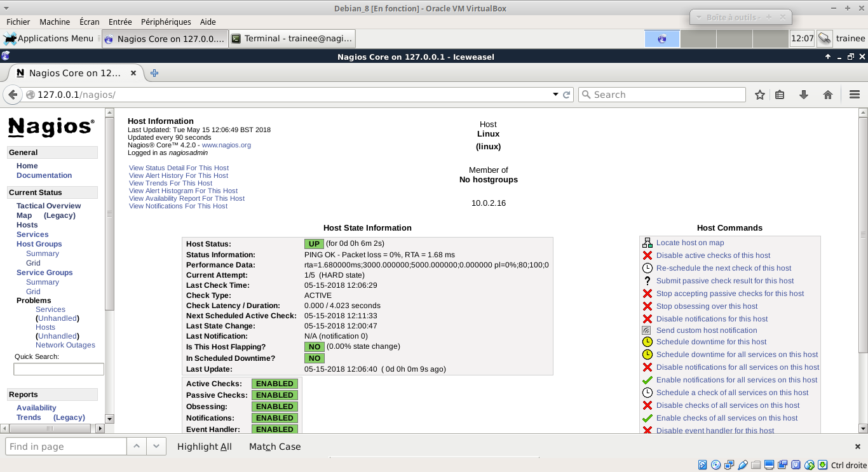Click yellow clock beside Schedule downtime for this host
Screen dimensions: 868x472
[x=648, y=342]
